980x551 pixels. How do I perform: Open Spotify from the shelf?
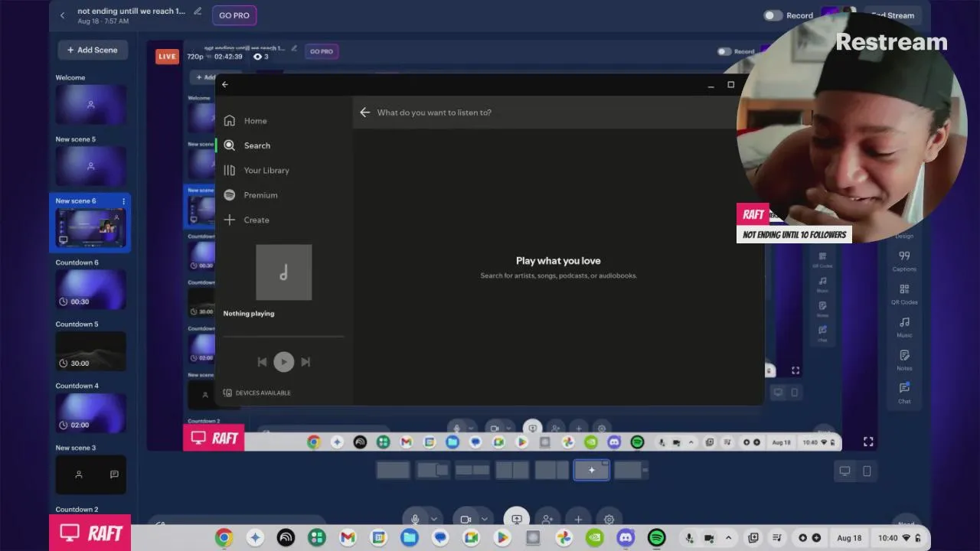(x=656, y=538)
